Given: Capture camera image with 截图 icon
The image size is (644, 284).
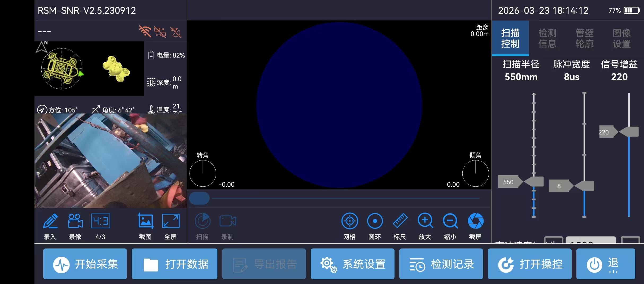Looking at the screenshot, I should point(145,221).
